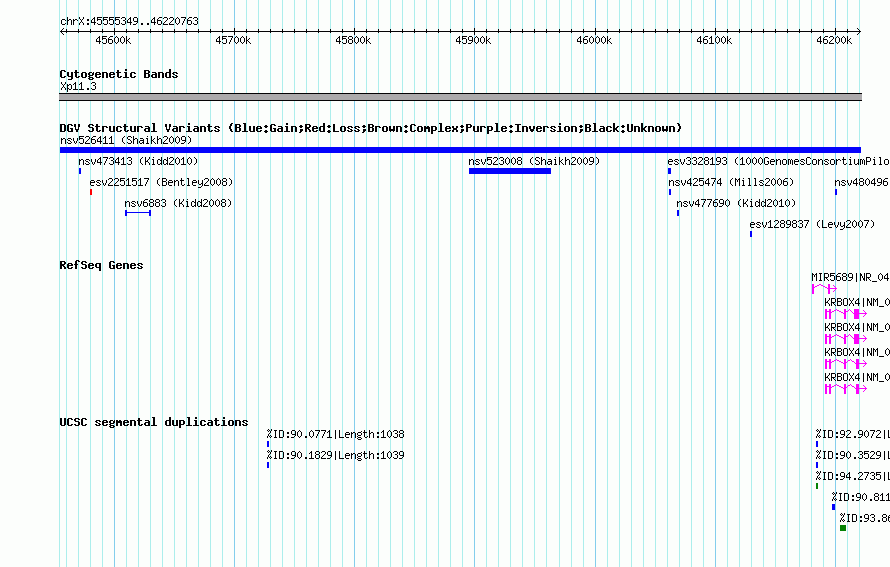Click the 46200k ruler tick label

pos(834,40)
